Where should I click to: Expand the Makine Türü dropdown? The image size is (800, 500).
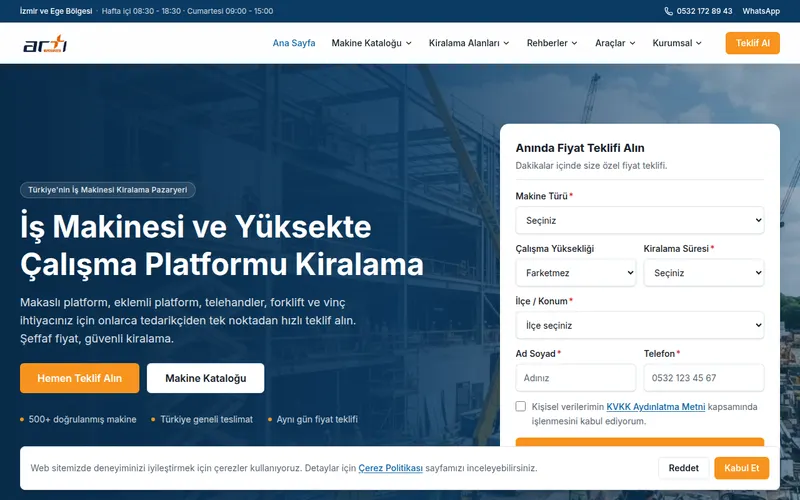(x=640, y=220)
